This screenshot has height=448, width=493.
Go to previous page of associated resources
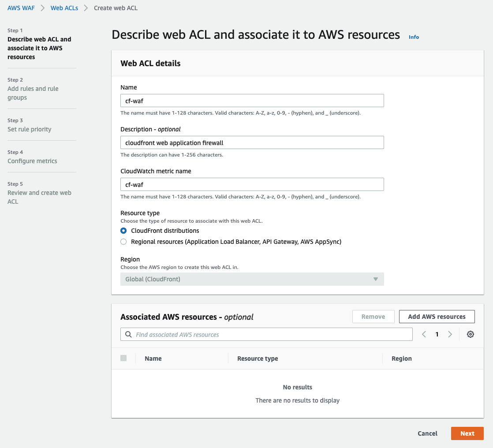tap(424, 334)
